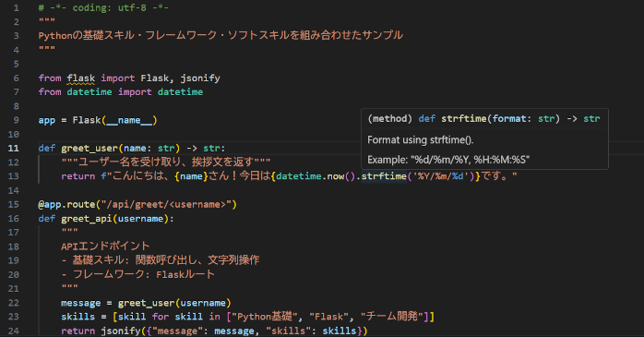
Task: Click the 'message' variable on line 22
Action: pyautogui.click(x=81, y=303)
